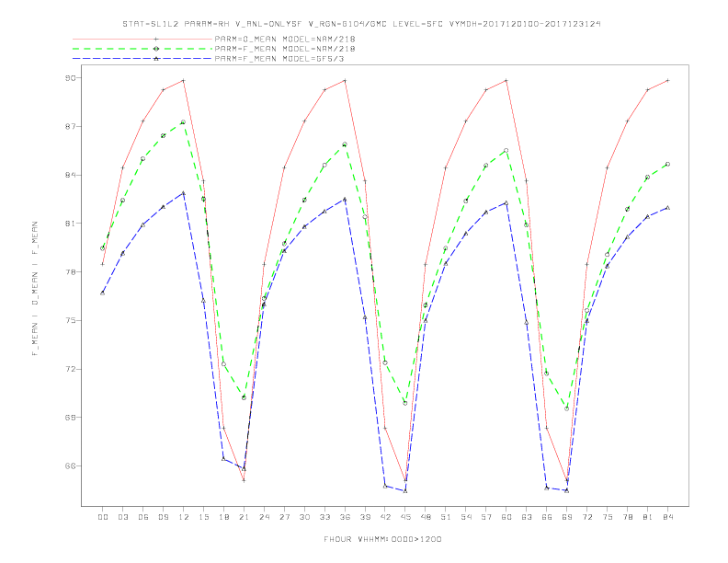Click y-axis tick label 75
The height and width of the screenshot is (563, 728).
click(x=70, y=320)
